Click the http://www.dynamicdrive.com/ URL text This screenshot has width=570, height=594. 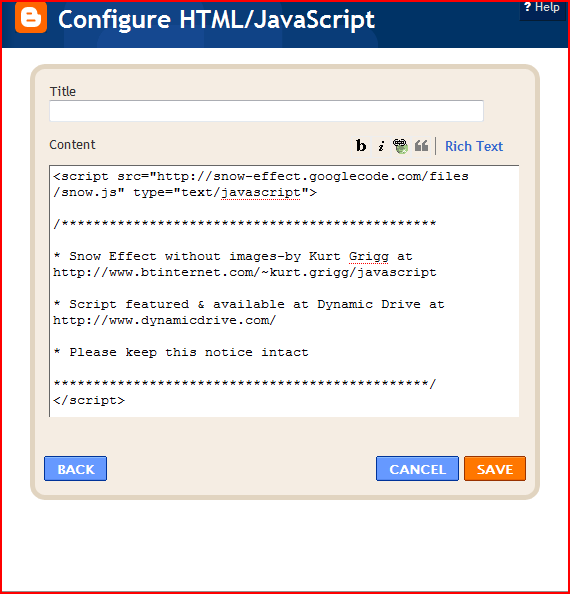click(165, 320)
